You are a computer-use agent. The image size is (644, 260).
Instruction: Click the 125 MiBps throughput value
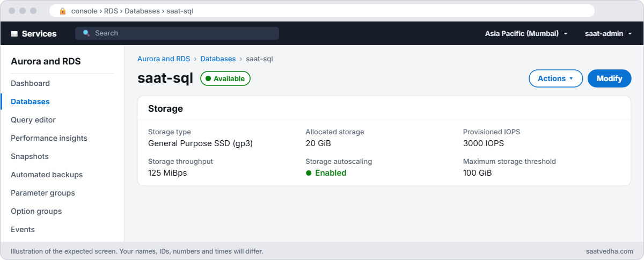(167, 173)
